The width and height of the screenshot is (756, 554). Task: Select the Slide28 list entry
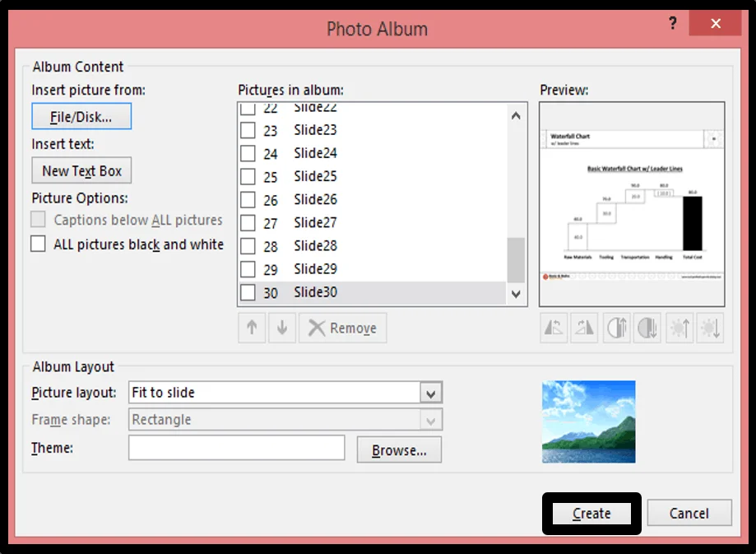tap(372, 246)
